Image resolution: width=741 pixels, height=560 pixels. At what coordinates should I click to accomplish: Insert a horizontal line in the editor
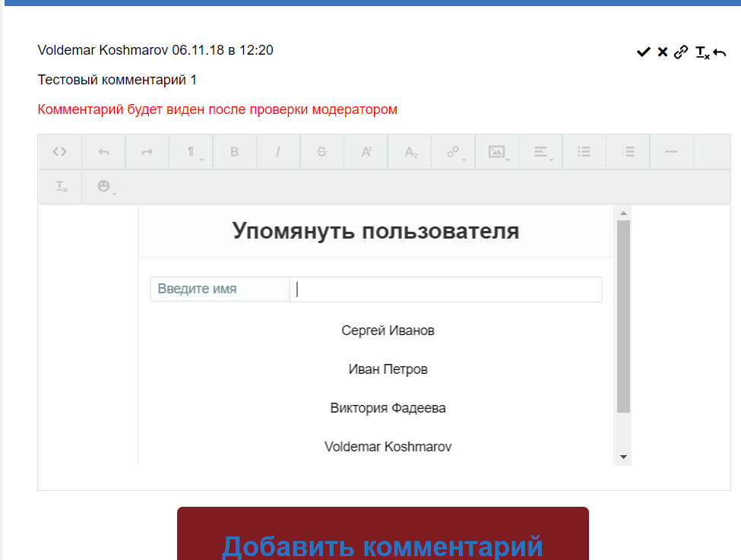click(671, 152)
